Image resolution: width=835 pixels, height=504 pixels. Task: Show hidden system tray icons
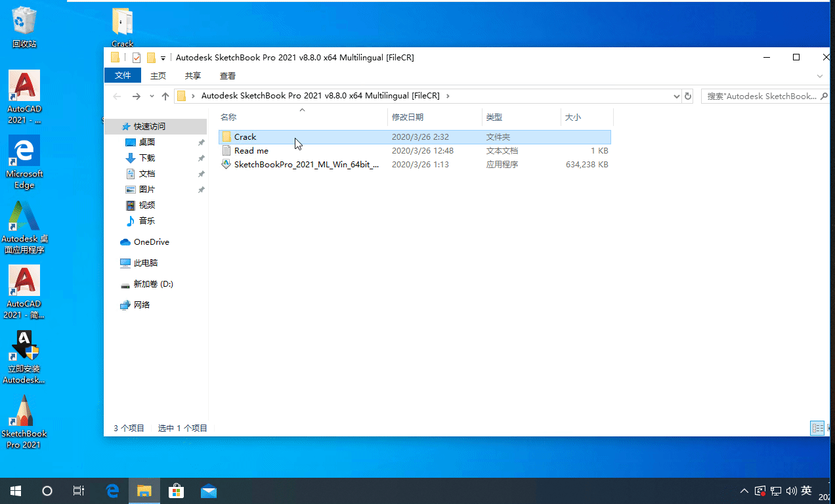pyautogui.click(x=744, y=491)
